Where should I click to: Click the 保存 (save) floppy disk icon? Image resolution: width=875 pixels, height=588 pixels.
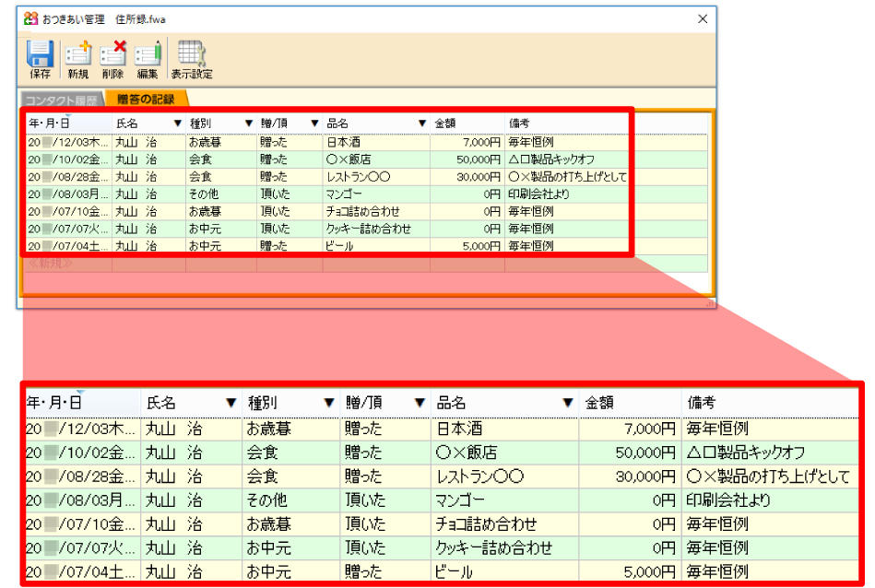[41, 59]
